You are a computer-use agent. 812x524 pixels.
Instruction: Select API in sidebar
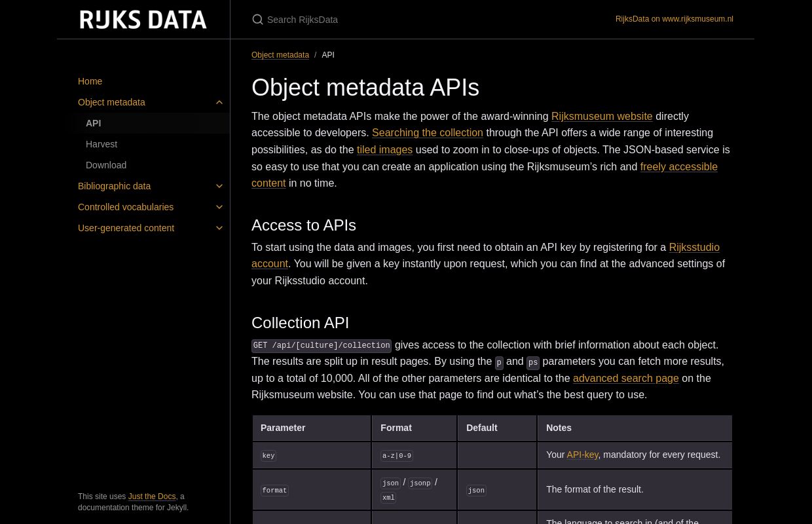pyautogui.click(x=94, y=123)
